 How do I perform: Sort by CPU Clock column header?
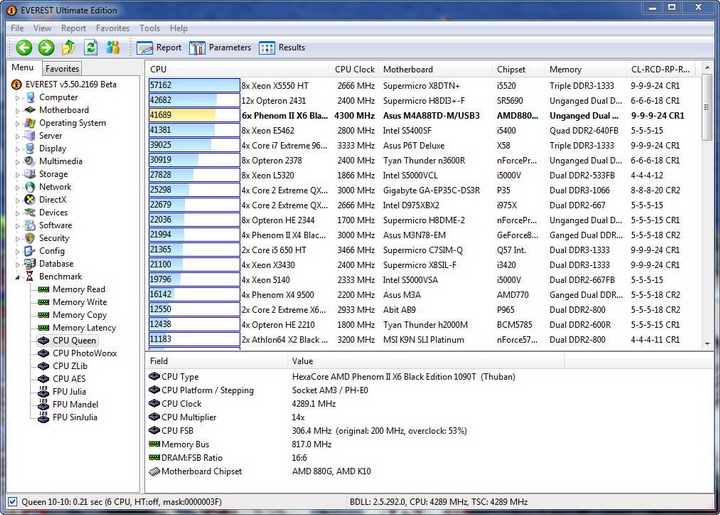point(354,69)
